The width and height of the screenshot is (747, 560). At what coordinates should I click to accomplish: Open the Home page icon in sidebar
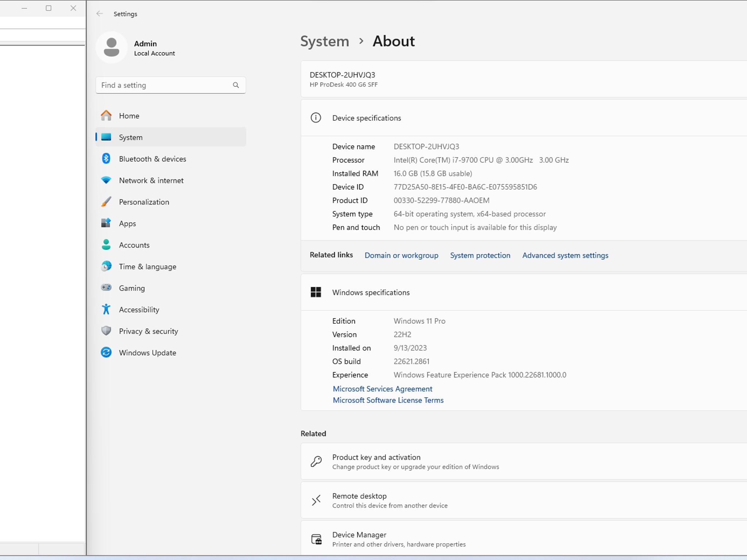pos(106,116)
